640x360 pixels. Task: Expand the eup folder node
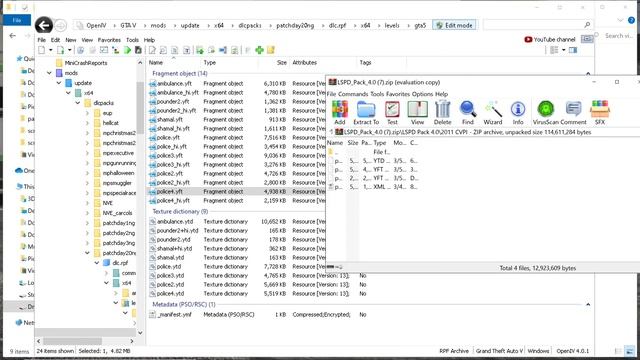point(87,113)
